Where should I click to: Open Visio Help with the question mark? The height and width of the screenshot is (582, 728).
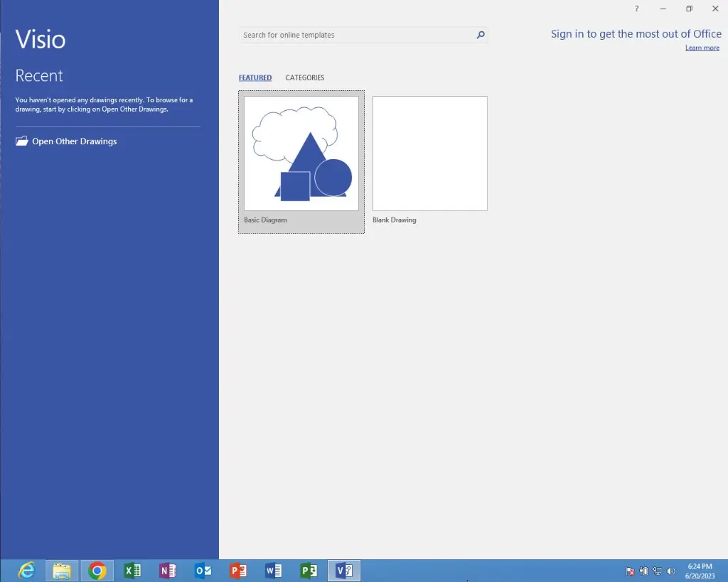point(636,9)
